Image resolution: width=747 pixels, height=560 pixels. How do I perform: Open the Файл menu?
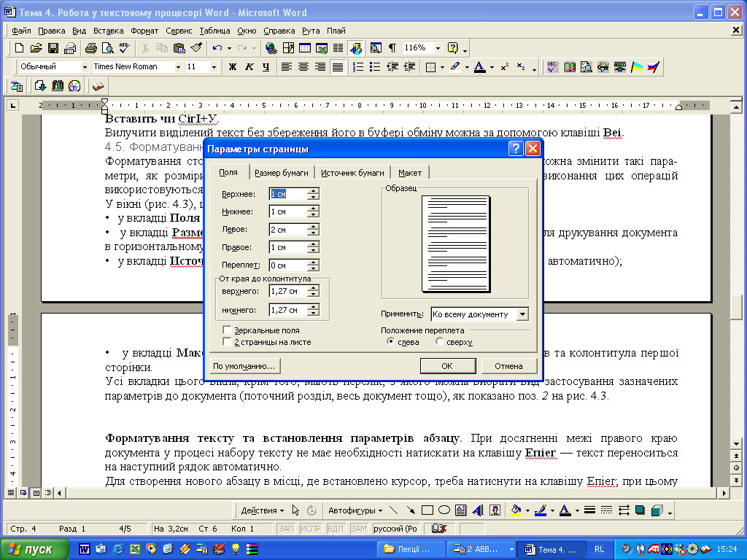pos(21,31)
